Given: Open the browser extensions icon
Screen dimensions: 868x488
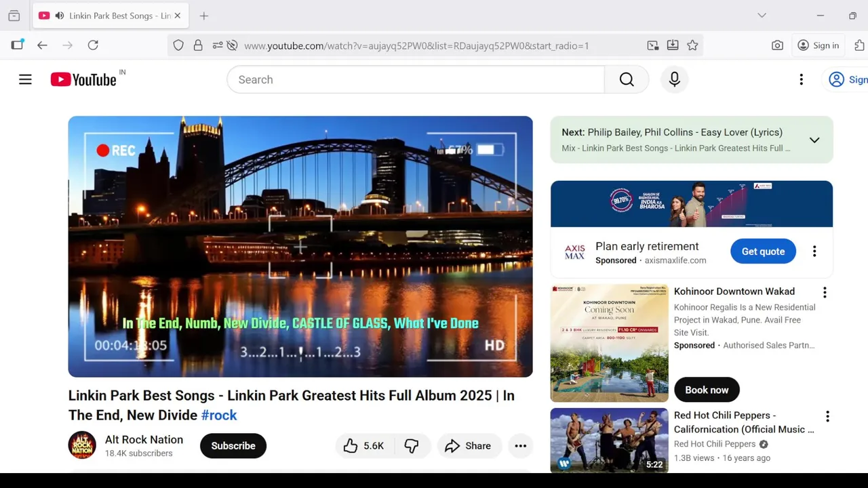Looking at the screenshot, I should (859, 45).
